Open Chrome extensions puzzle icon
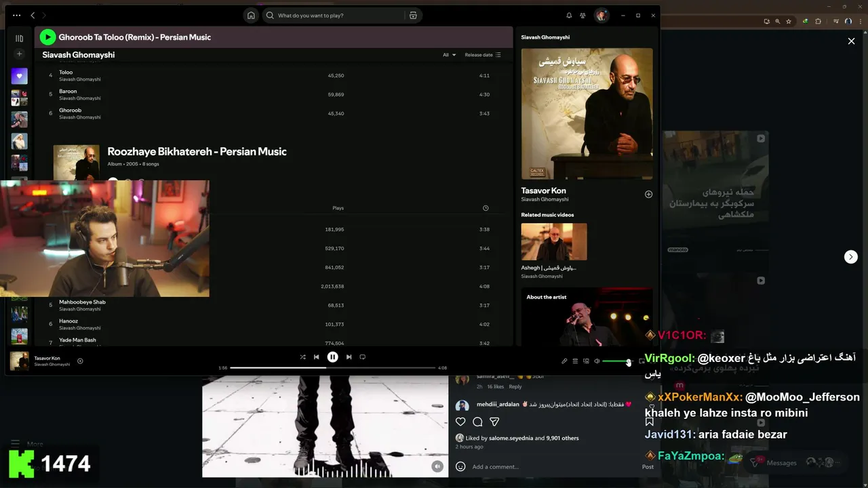The image size is (868, 488). coord(818,21)
